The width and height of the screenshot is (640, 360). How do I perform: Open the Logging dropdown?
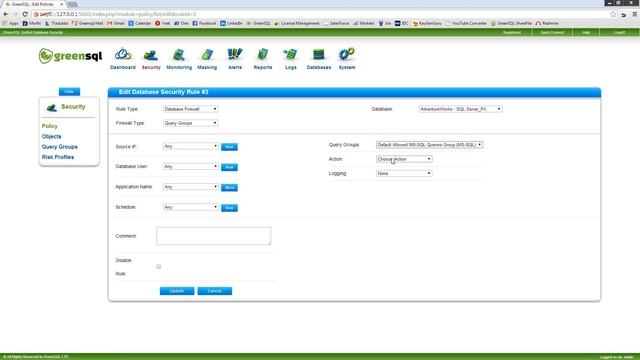[404, 173]
